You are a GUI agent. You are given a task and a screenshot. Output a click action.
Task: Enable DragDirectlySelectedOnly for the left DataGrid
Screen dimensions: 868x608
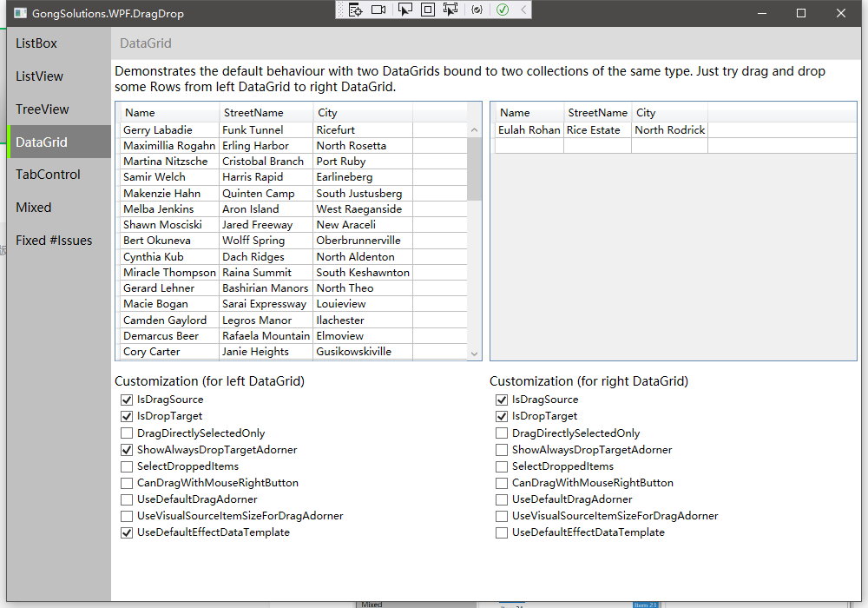(127, 433)
